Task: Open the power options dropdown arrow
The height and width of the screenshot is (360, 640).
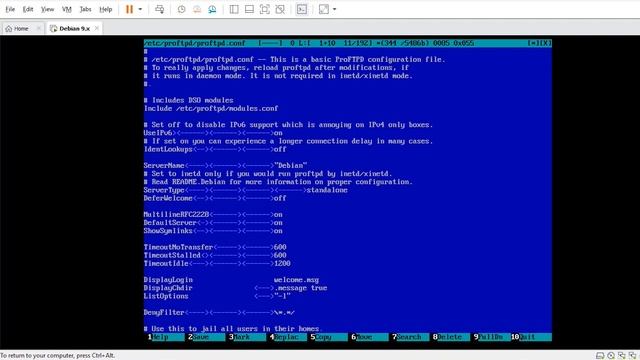Action: (x=140, y=9)
